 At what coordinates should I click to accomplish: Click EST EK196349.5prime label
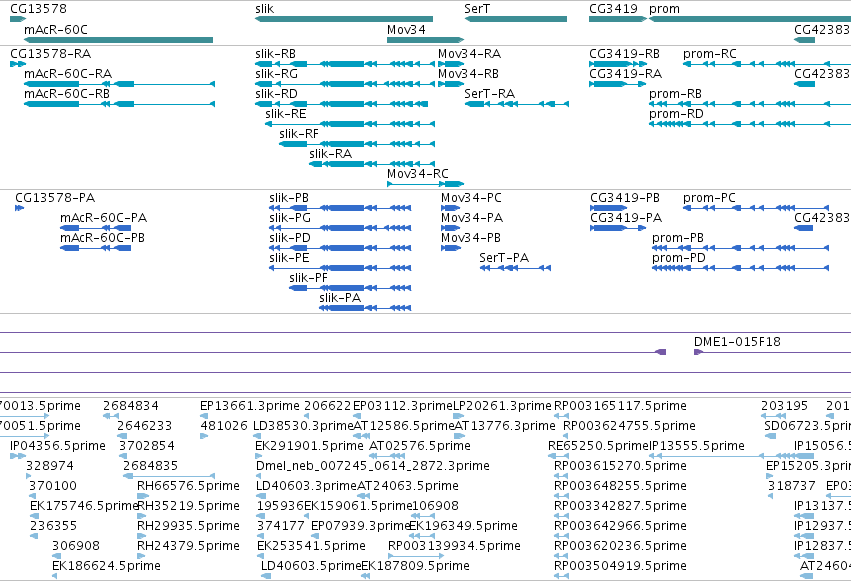[463, 526]
